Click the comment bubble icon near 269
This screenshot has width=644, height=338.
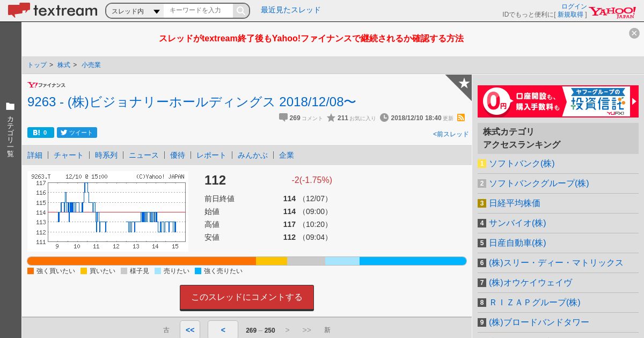283,117
